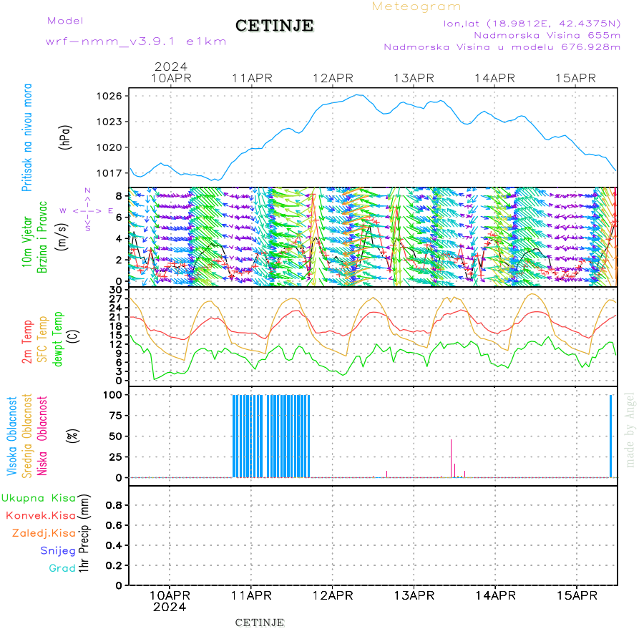Viewport: 644px width, 644px height.
Task: Click "Nadmorska Visina u modelu 676.928m" text
Action: pyautogui.click(x=502, y=47)
